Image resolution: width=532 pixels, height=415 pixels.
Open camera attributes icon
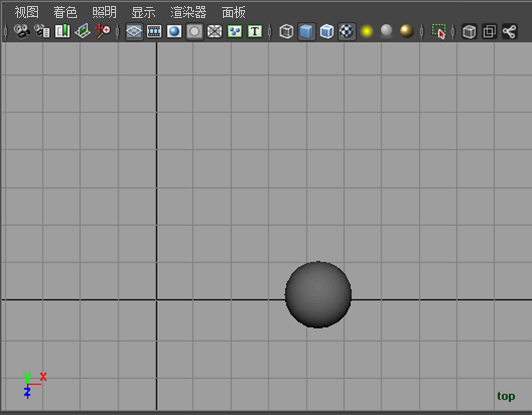(x=42, y=31)
